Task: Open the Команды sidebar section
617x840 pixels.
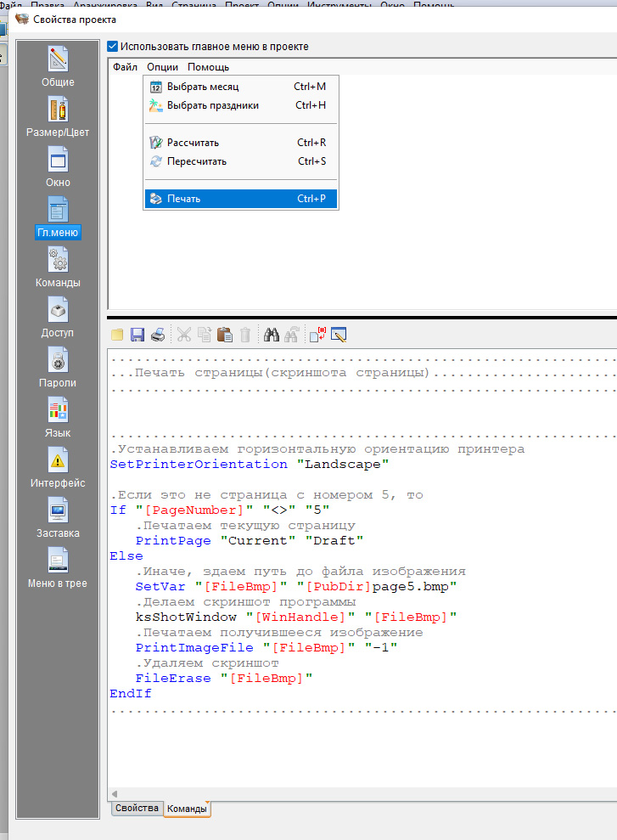Action: (58, 267)
